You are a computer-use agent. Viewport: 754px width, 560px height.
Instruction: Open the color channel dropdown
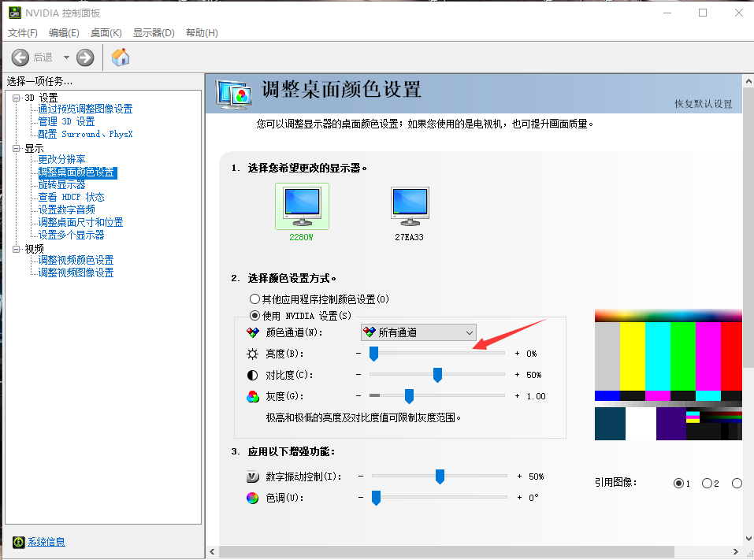coord(418,332)
